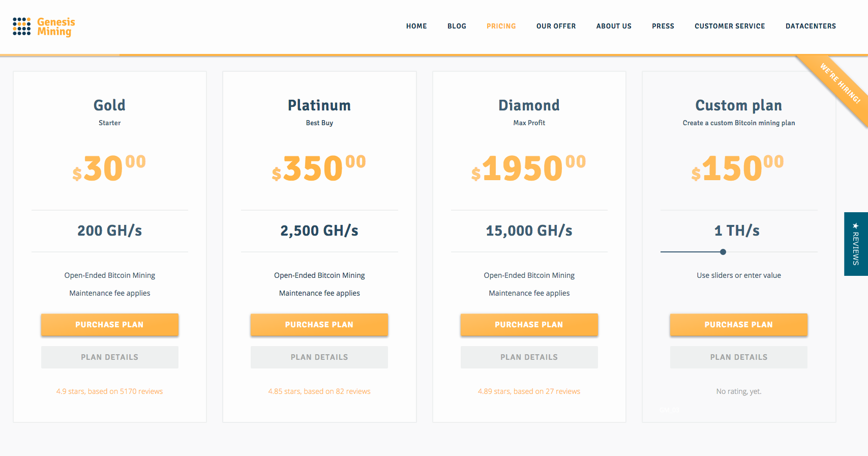The image size is (868, 456).
Task: Open the Blog menu item
Action: pyautogui.click(x=457, y=26)
